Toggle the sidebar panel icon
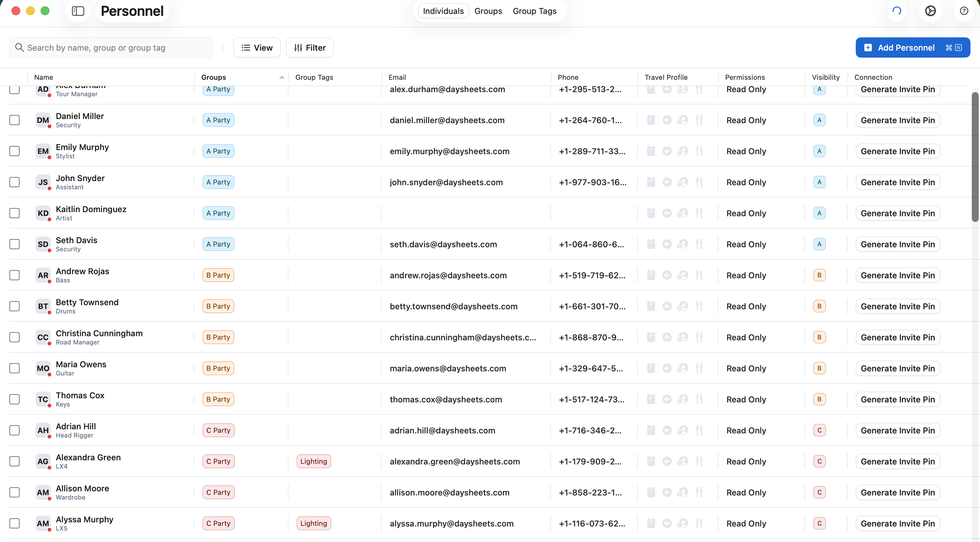The width and height of the screenshot is (980, 542). point(78,11)
